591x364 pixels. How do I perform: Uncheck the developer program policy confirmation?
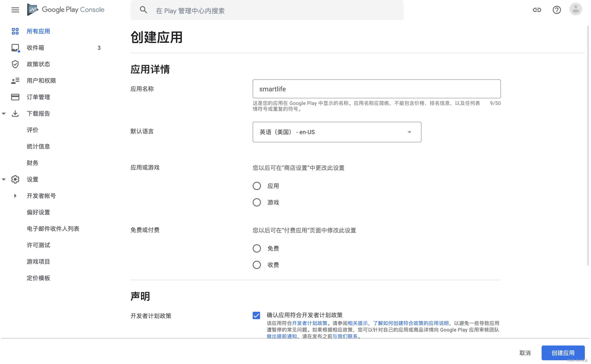256,315
